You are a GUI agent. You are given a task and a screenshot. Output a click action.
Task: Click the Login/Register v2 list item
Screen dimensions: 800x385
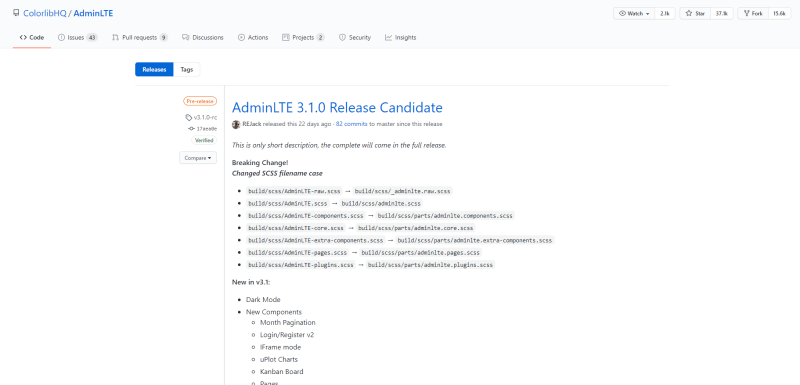click(287, 335)
